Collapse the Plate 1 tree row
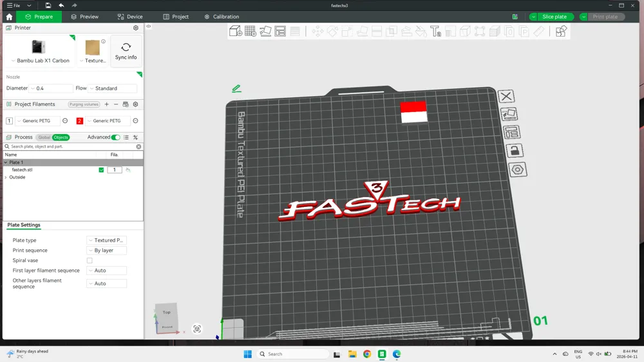Screen dimensions: 644x362 pyautogui.click(x=6, y=162)
